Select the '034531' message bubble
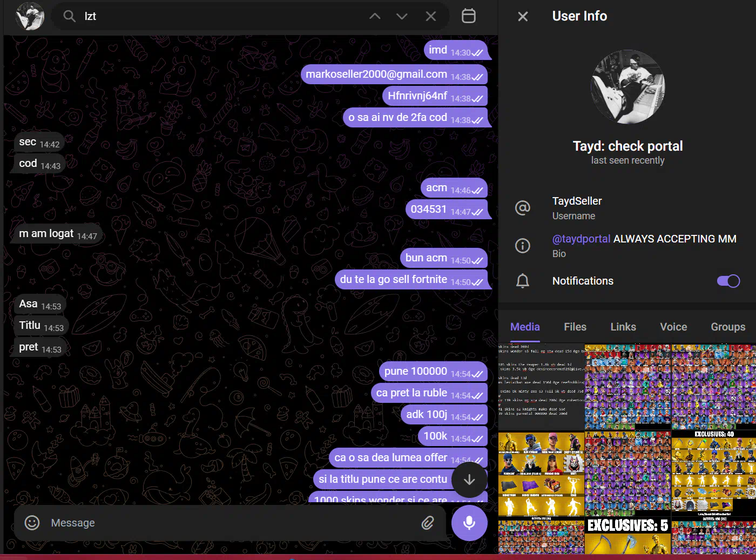 pyautogui.click(x=447, y=210)
